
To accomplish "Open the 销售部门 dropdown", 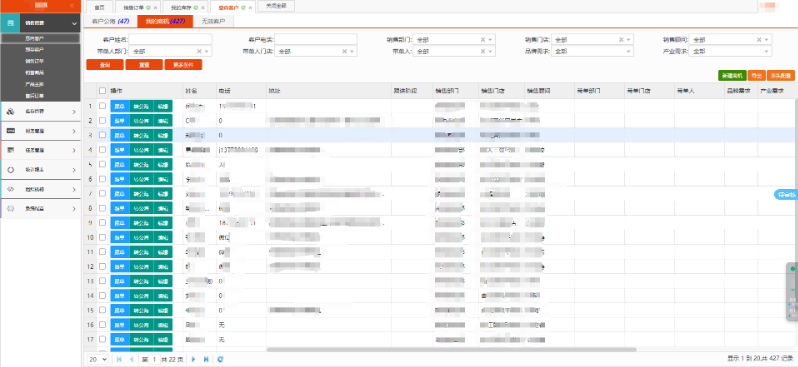I will 491,40.
